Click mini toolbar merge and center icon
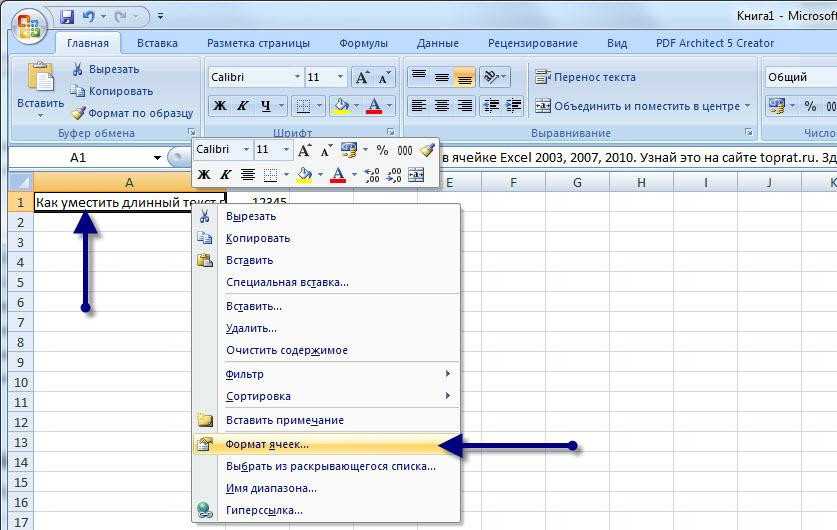The image size is (837, 530). coord(416,175)
